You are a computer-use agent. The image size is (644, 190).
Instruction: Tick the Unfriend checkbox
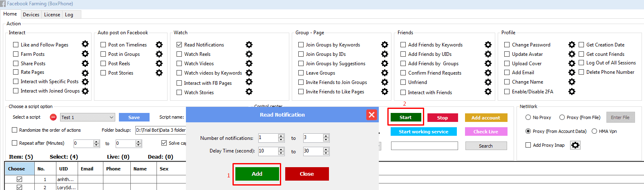tap(403, 82)
